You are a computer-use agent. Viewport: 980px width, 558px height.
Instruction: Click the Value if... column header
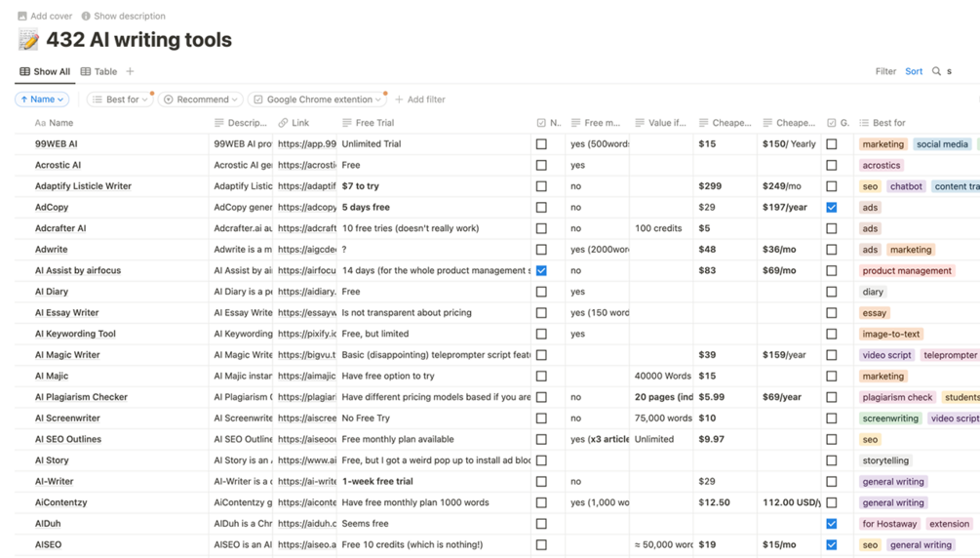tap(660, 123)
